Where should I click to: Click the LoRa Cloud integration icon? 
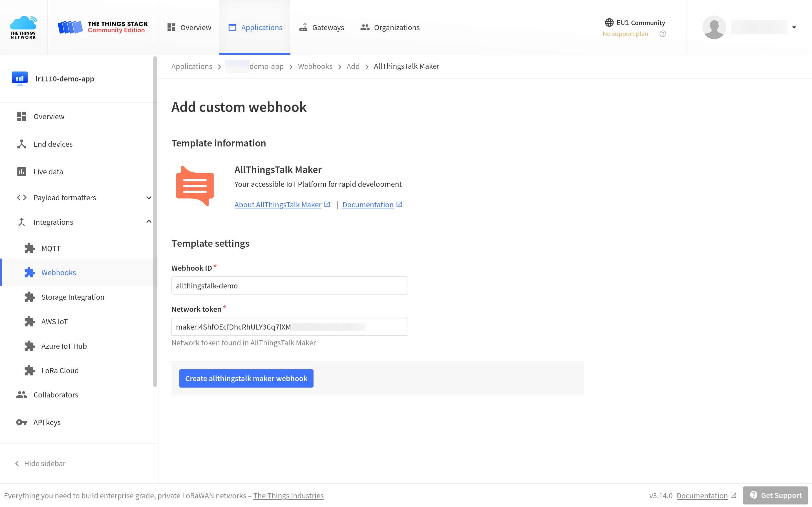point(30,370)
